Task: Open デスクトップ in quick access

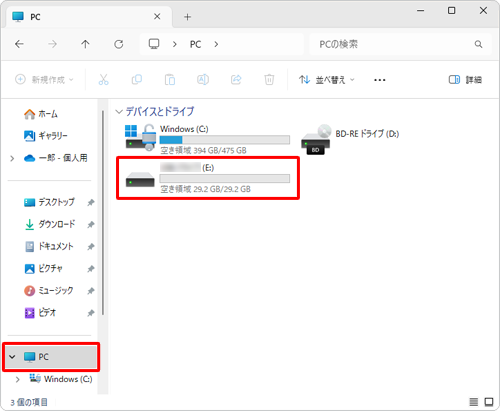Action: coord(49,202)
